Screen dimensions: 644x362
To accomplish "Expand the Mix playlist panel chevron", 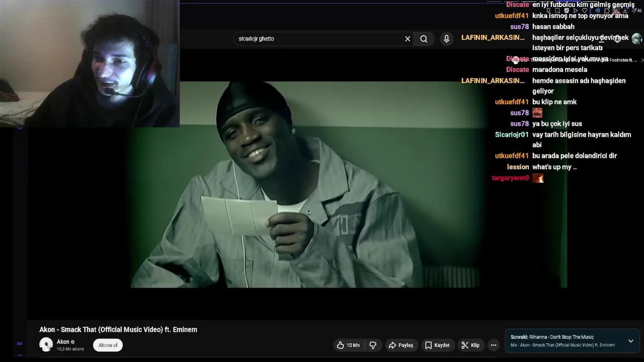I will point(630,341).
